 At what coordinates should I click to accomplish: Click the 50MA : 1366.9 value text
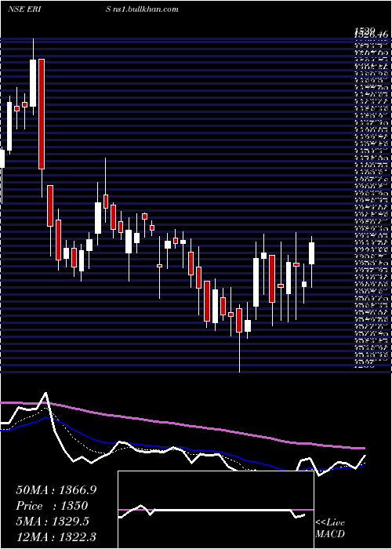(x=56, y=490)
